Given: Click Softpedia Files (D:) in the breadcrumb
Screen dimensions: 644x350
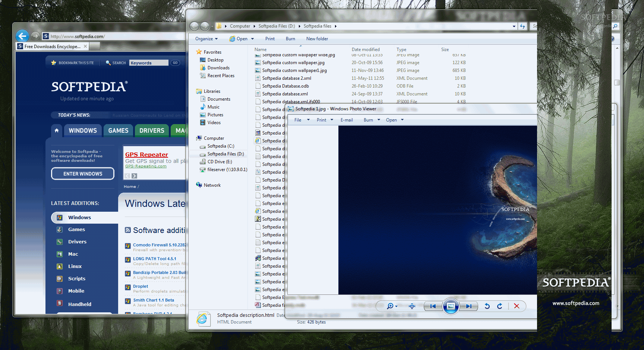Looking at the screenshot, I should point(277,26).
